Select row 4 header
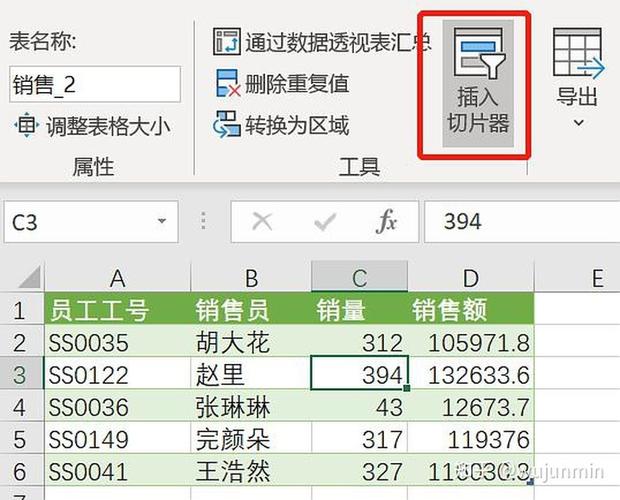Screen dimensions: 620x500 [21, 406]
